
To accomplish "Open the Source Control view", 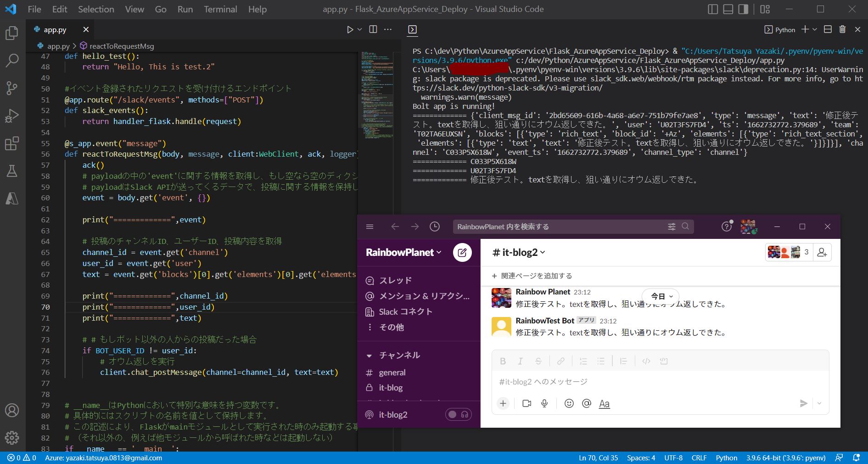I will tap(12, 88).
